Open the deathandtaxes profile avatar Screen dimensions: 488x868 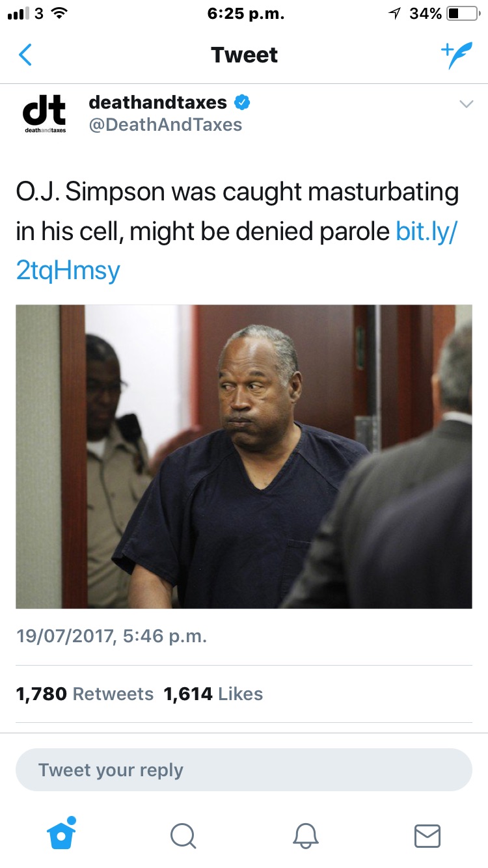45,113
